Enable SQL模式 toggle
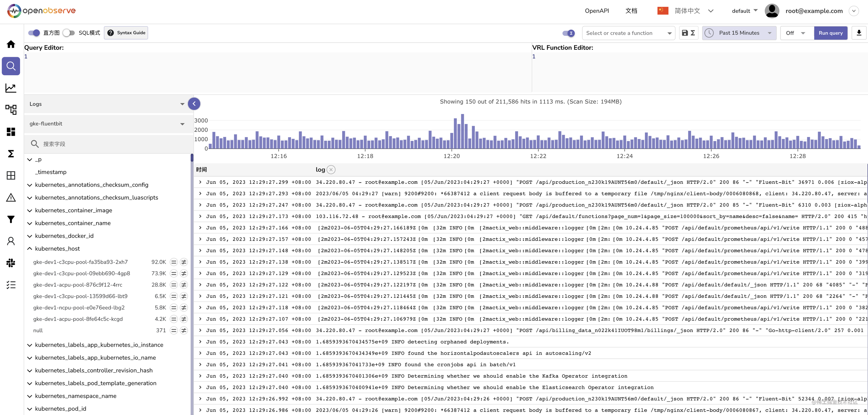Viewport: 868px width, 415px height. [x=69, y=33]
